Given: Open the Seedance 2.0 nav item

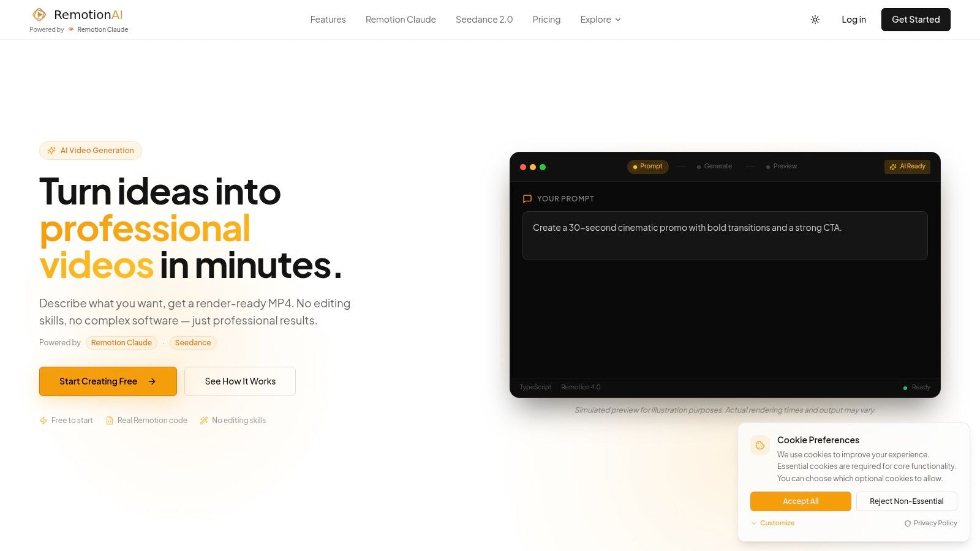Looking at the screenshot, I should coord(484,20).
